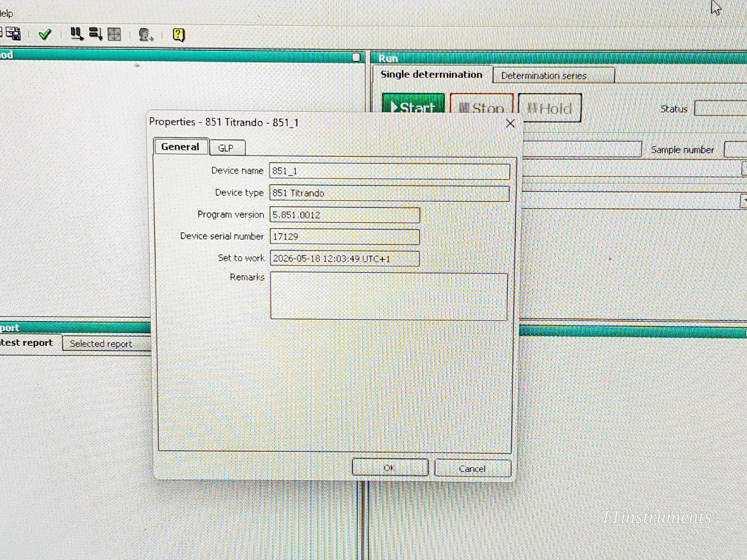Click the Program version field 5.851.0012
This screenshot has height=560, width=747.
click(x=345, y=215)
